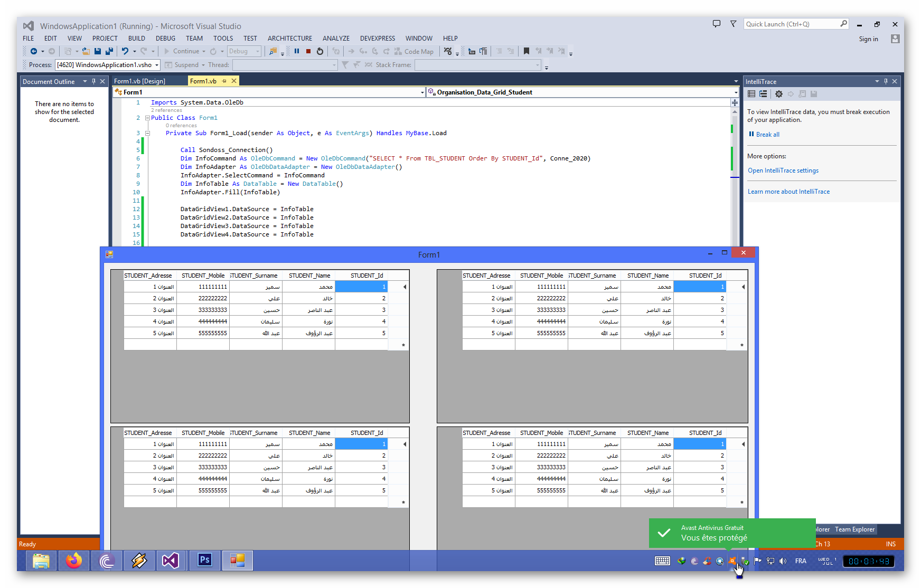921x588 pixels.
Task: Expand the Form1 class selector dropdown
Action: tap(422, 92)
